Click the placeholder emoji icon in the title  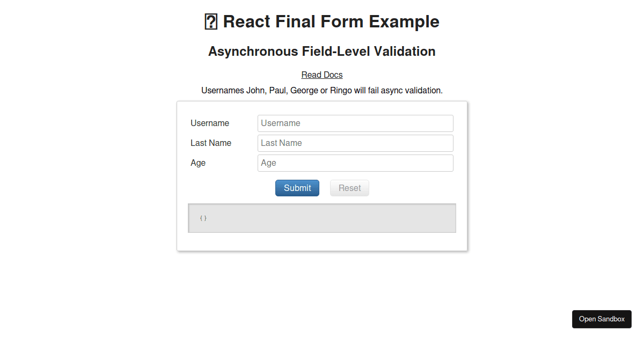[211, 22]
